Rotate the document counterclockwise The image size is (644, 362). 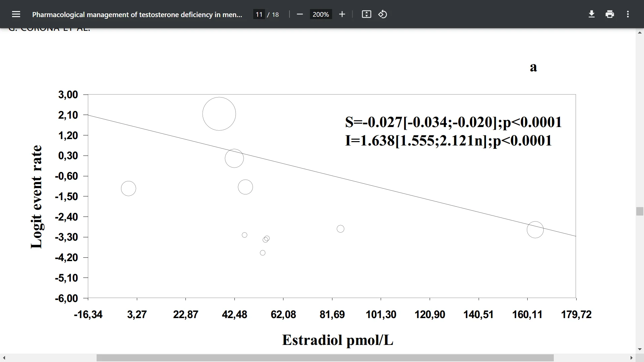click(383, 14)
